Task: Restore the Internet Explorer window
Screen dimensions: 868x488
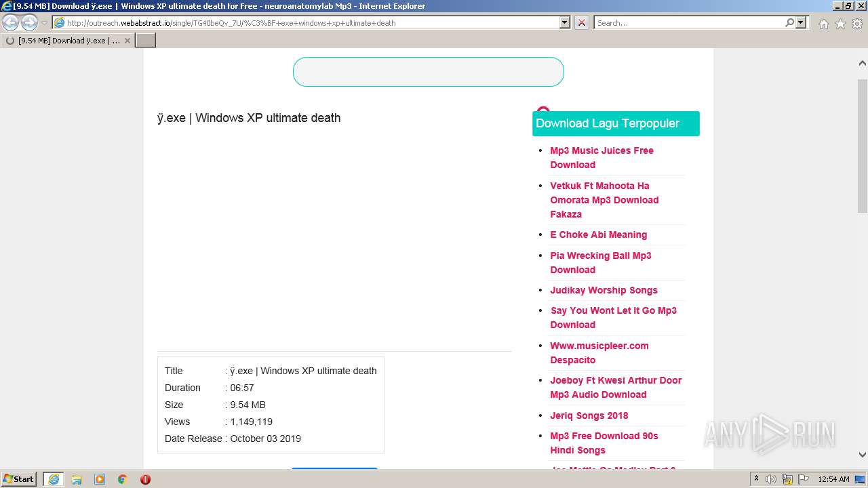Action: (848, 6)
